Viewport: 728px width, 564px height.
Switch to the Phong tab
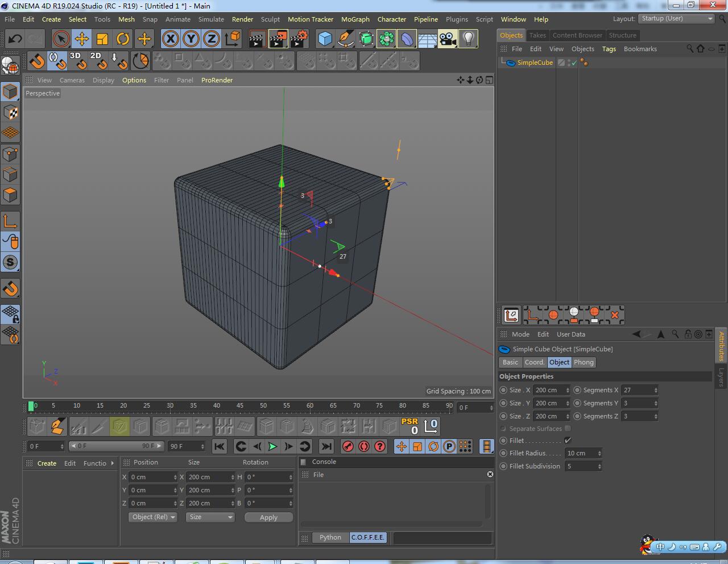[x=584, y=362]
